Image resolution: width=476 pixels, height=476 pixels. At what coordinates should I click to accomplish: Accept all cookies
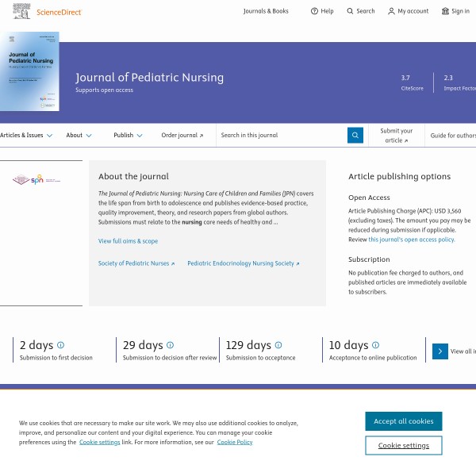click(x=403, y=421)
